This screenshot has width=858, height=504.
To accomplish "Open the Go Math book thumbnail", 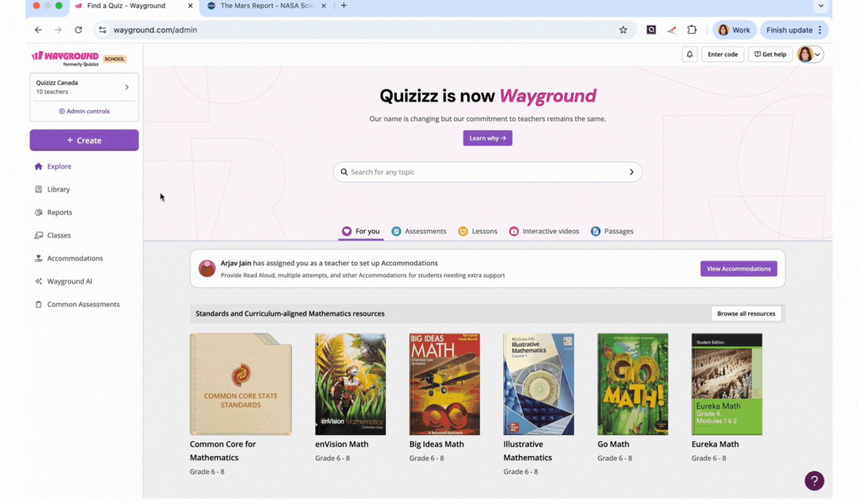I will tap(633, 384).
